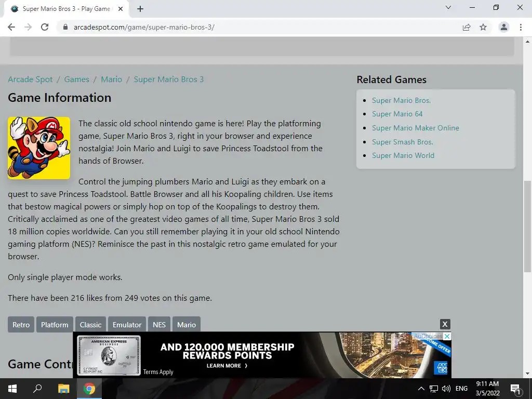Select the Mario tag
Viewport: 532px width, 399px height.
[187, 325]
